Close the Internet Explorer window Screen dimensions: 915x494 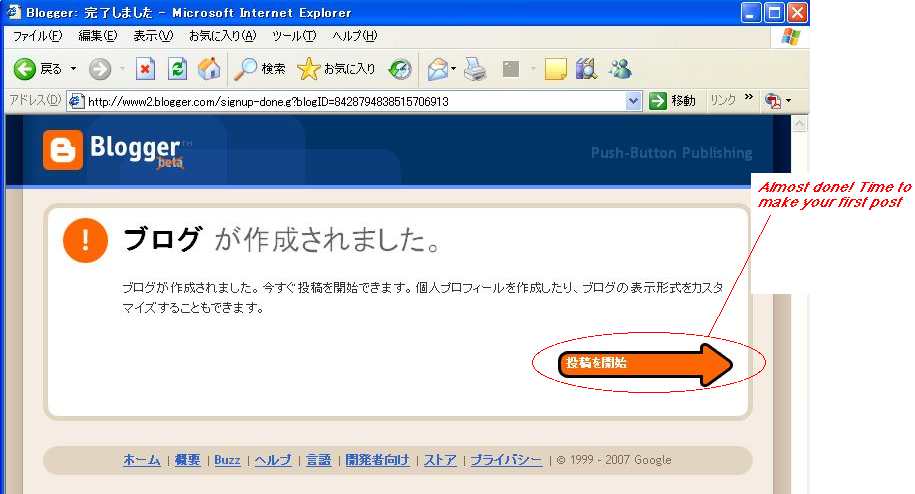797,12
